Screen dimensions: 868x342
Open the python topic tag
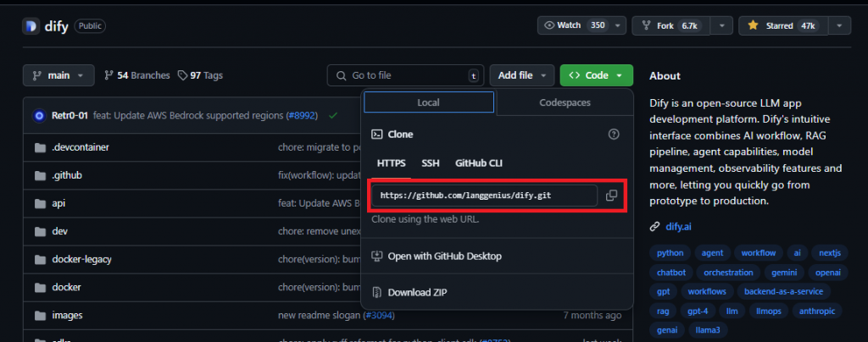(x=670, y=253)
